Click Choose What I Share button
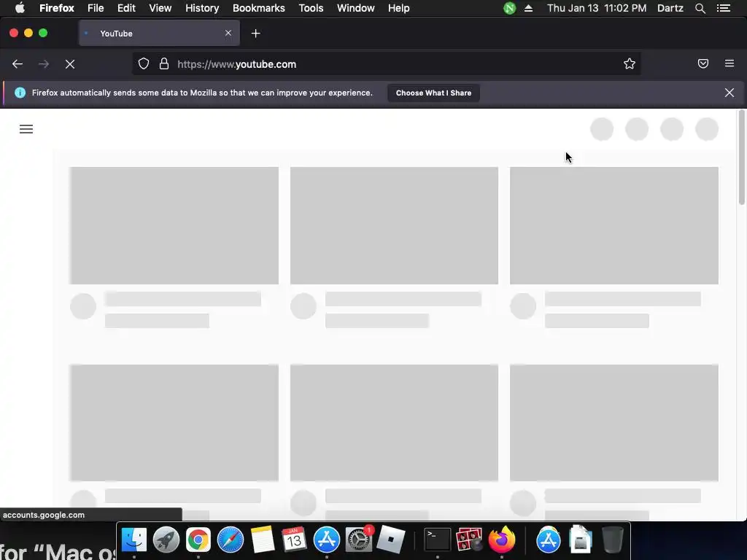Screen dimensions: 747x560 pos(433,93)
